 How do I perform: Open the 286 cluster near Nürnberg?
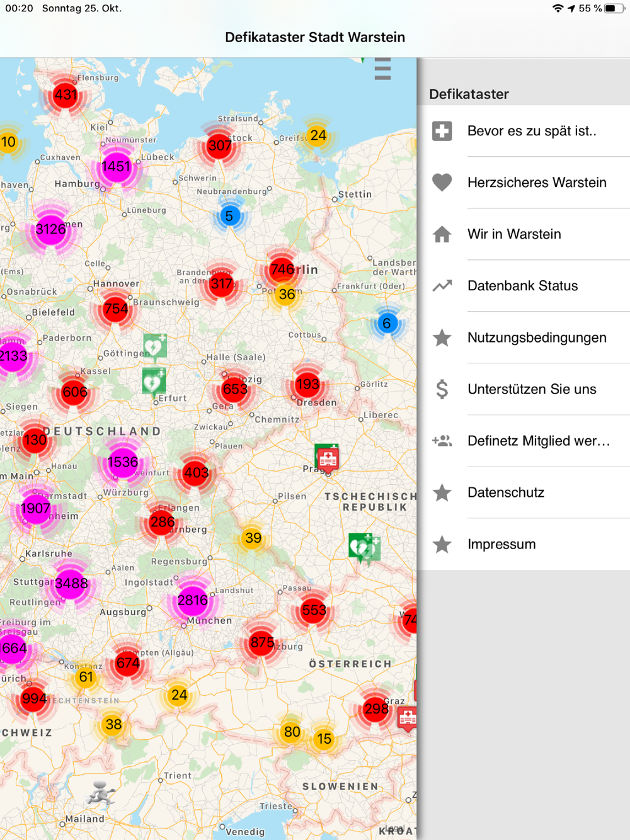click(162, 522)
